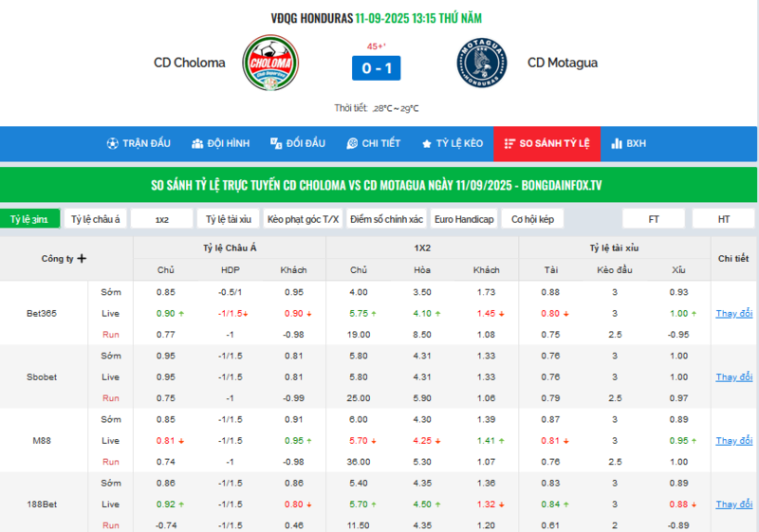759x532 pixels.
Task: Click Thay đổi link for Bet365
Action: point(733,313)
